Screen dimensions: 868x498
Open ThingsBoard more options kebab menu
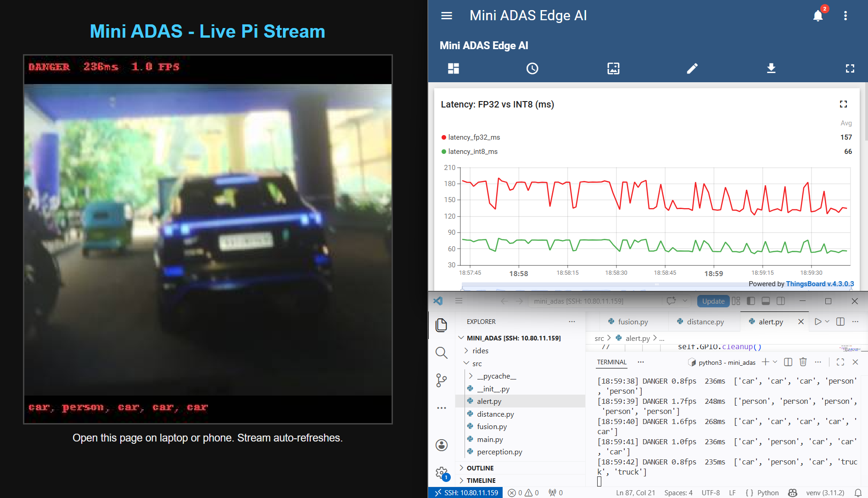click(x=846, y=16)
